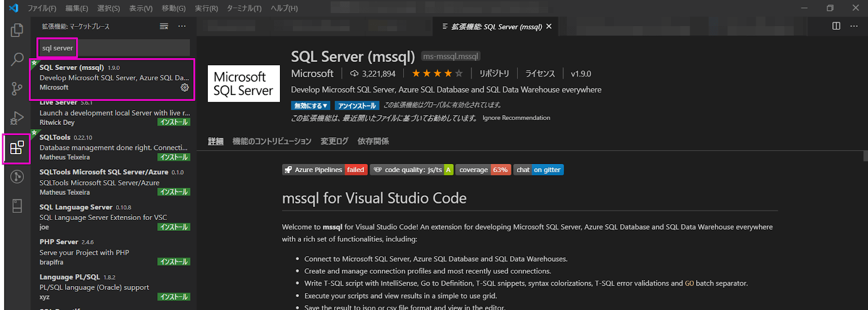This screenshot has width=868, height=310.
Task: Click the v1.9.0 version text
Action: [x=581, y=74]
